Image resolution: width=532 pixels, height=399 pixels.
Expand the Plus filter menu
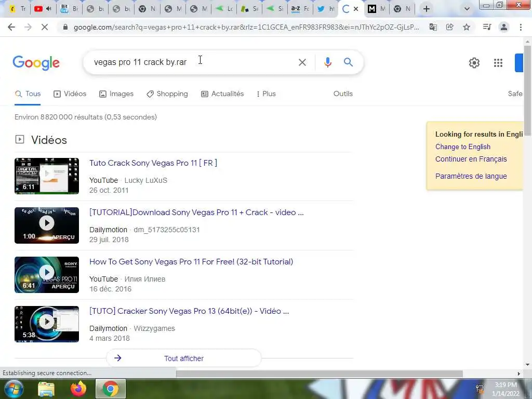pyautogui.click(x=266, y=94)
